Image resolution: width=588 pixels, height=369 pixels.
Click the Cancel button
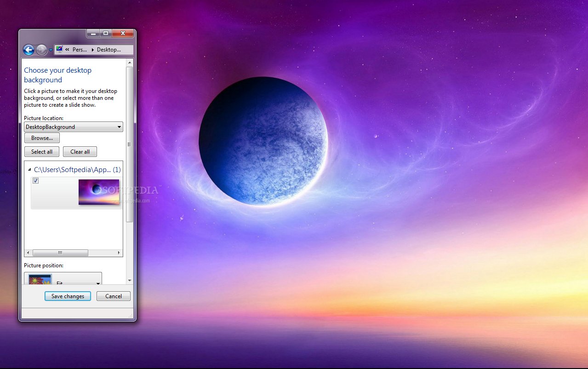114,296
